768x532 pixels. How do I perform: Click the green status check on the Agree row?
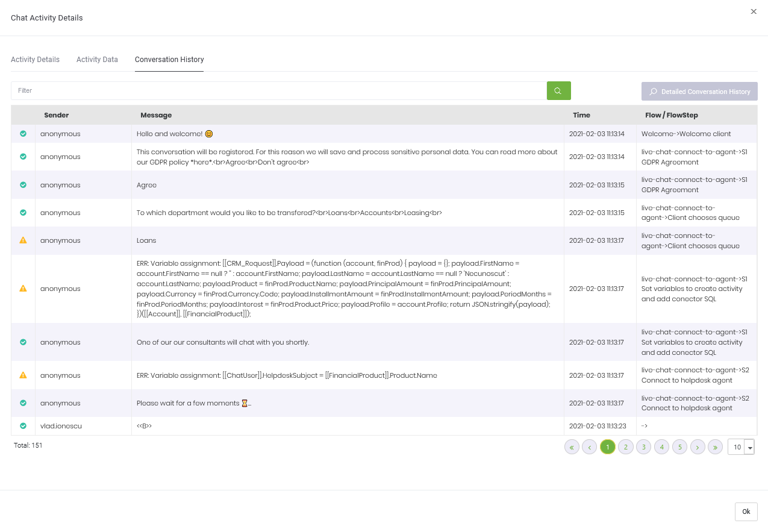[x=23, y=185]
